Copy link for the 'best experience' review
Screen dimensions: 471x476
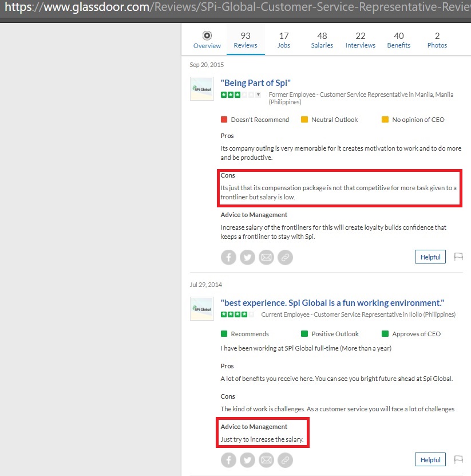pyautogui.click(x=285, y=460)
